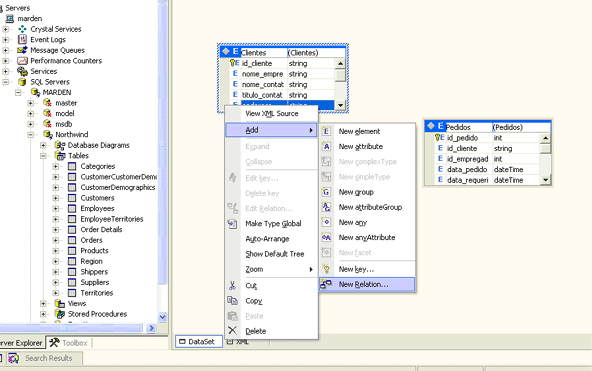Click the MARDEN server icon
592x371 pixels.
click(35, 92)
